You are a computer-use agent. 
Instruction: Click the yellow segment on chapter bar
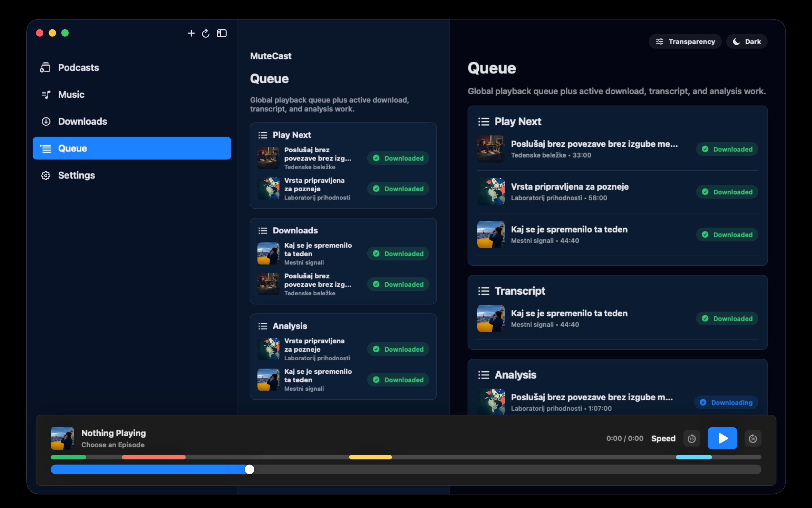[370, 457]
